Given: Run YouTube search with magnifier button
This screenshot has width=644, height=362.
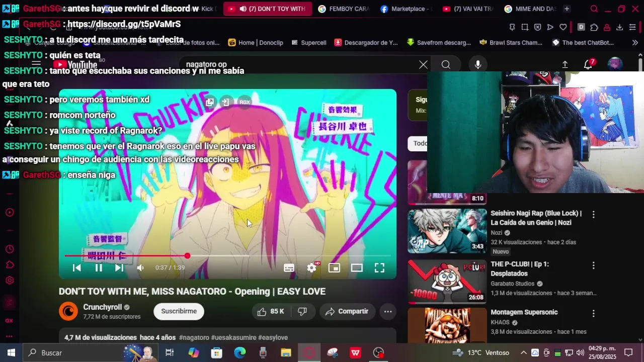Looking at the screenshot, I should click(446, 64).
